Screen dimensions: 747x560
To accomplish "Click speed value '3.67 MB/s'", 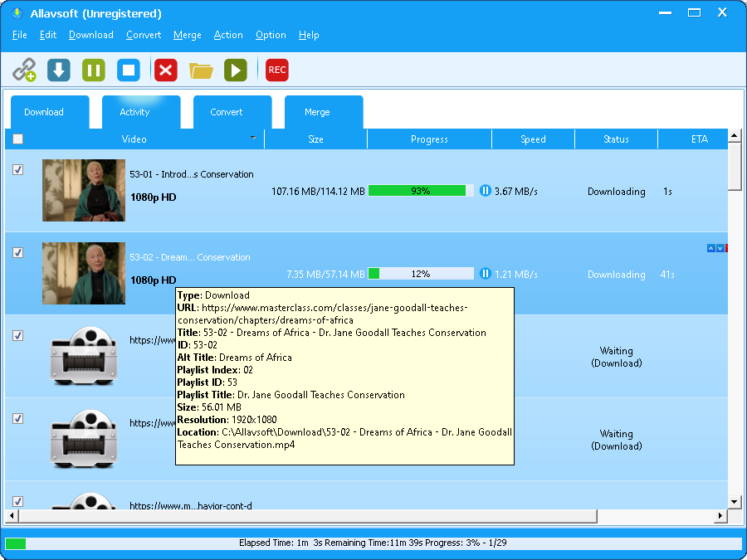I will click(516, 192).
